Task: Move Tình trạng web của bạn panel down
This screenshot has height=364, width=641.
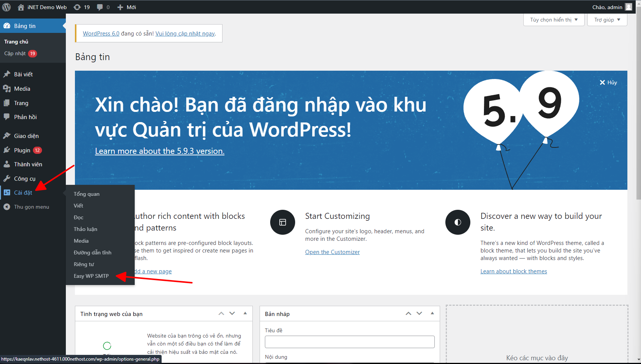Action: (232, 313)
